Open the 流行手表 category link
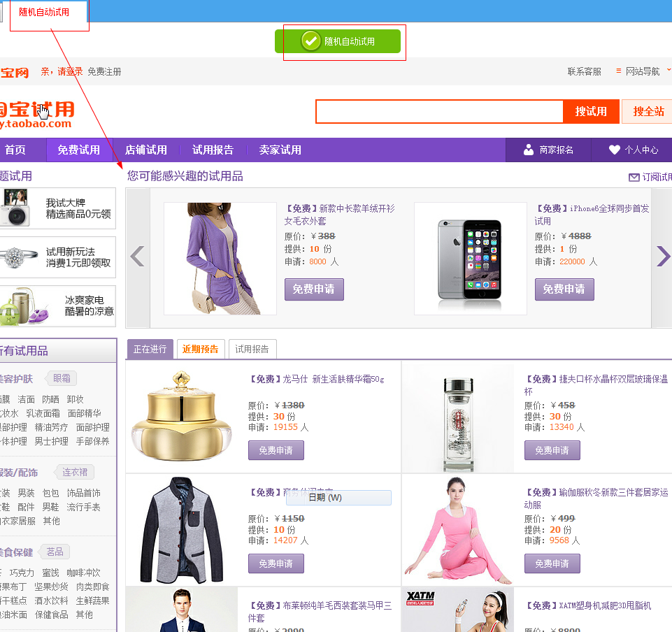 [83, 507]
